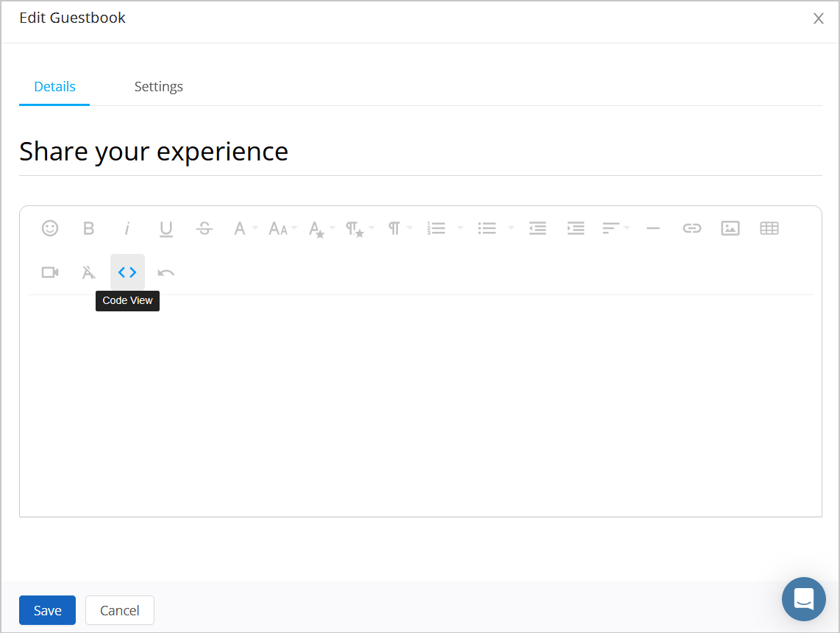This screenshot has height=633, width=840.
Task: Expand ordered list options arrow
Action: tap(460, 228)
